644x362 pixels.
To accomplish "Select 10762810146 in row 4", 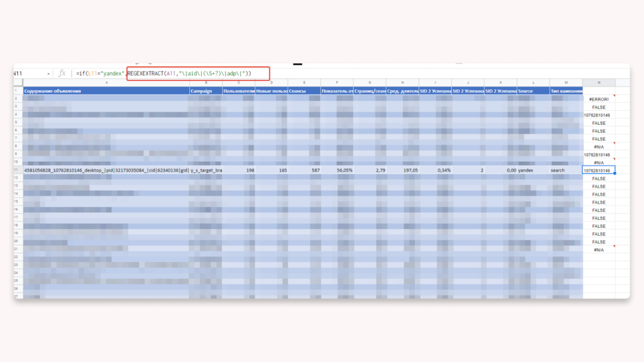I will [599, 115].
